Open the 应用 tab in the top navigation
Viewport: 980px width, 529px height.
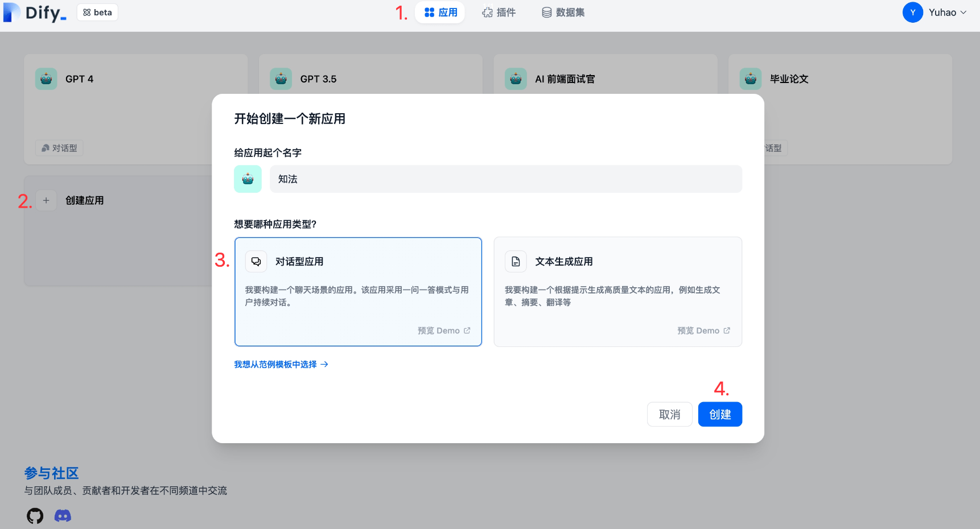[x=440, y=13]
